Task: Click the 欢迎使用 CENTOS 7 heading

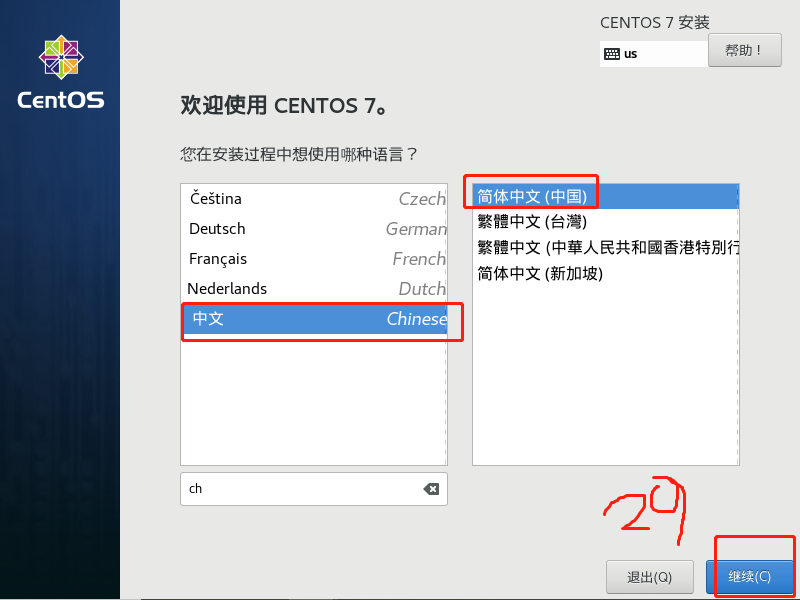Action: (x=283, y=106)
